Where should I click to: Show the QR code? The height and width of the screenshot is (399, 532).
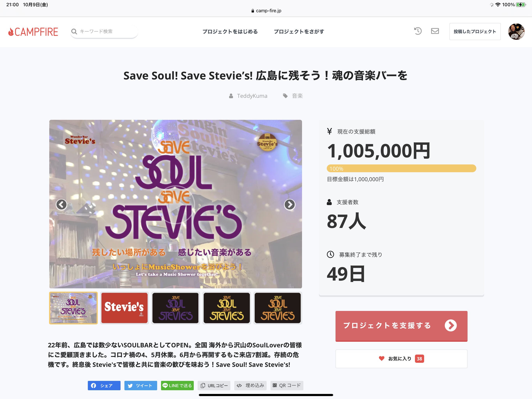tap(287, 386)
